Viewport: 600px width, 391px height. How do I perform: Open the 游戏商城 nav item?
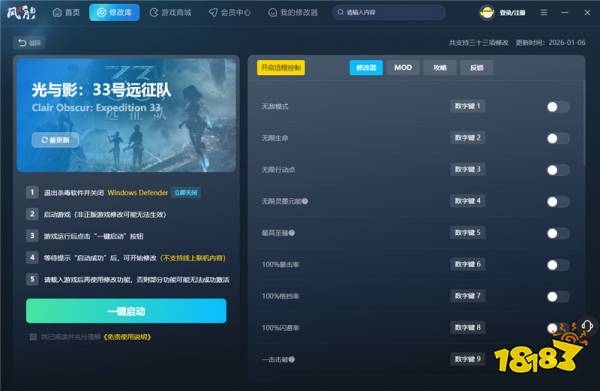tap(170, 13)
